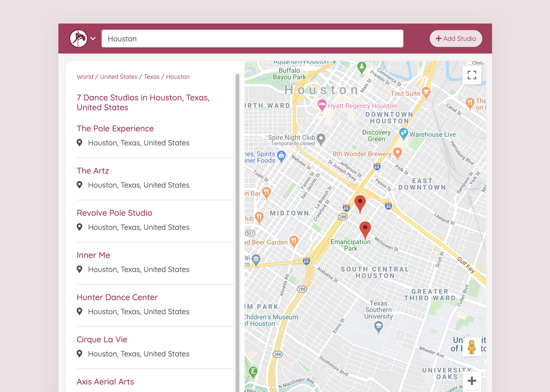Click location pin icon under Inner Me
Screen dimensions: 550x392
click(79, 269)
